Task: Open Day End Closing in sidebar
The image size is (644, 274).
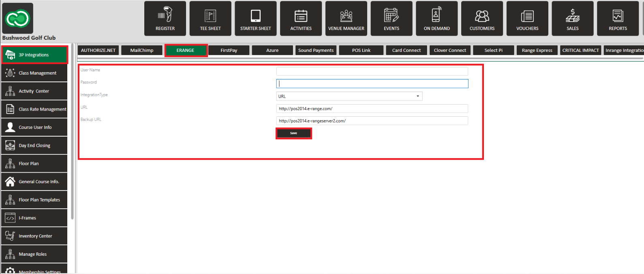Action: point(34,146)
